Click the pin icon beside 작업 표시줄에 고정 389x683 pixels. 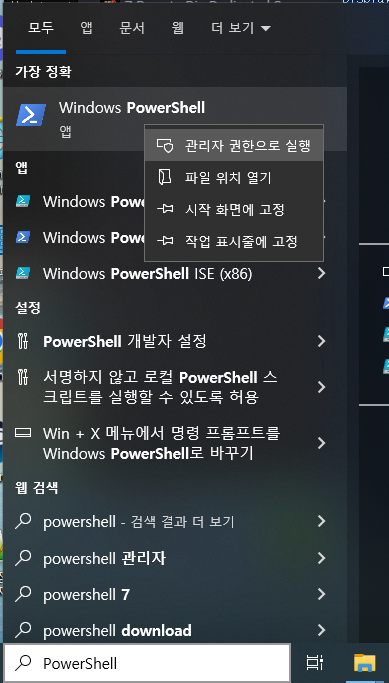[x=165, y=241]
